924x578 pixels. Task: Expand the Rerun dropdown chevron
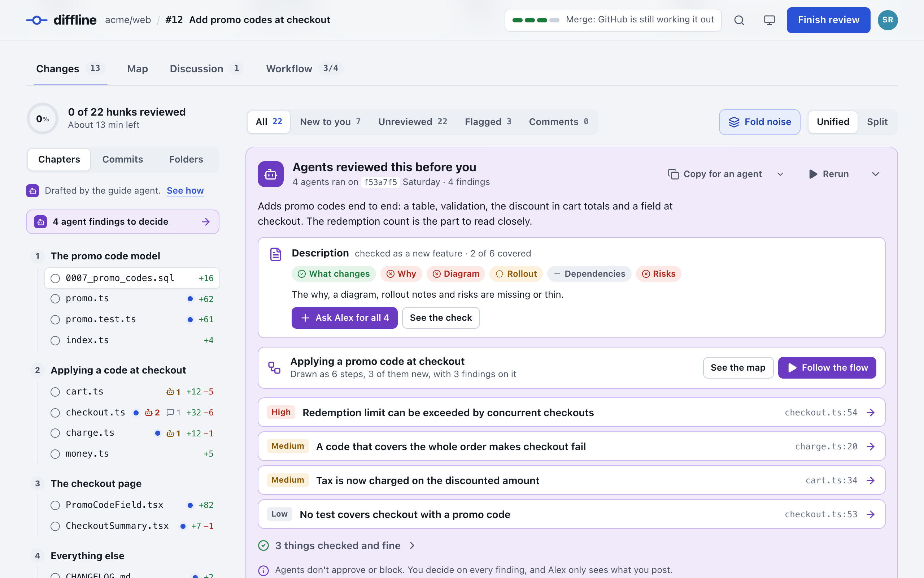(x=876, y=174)
